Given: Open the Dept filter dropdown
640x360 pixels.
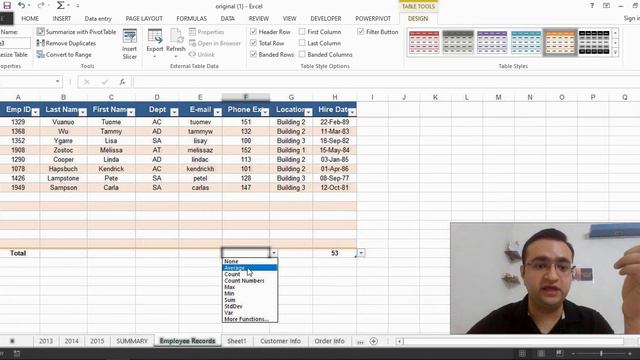Looking at the screenshot, I should pos(174,112).
